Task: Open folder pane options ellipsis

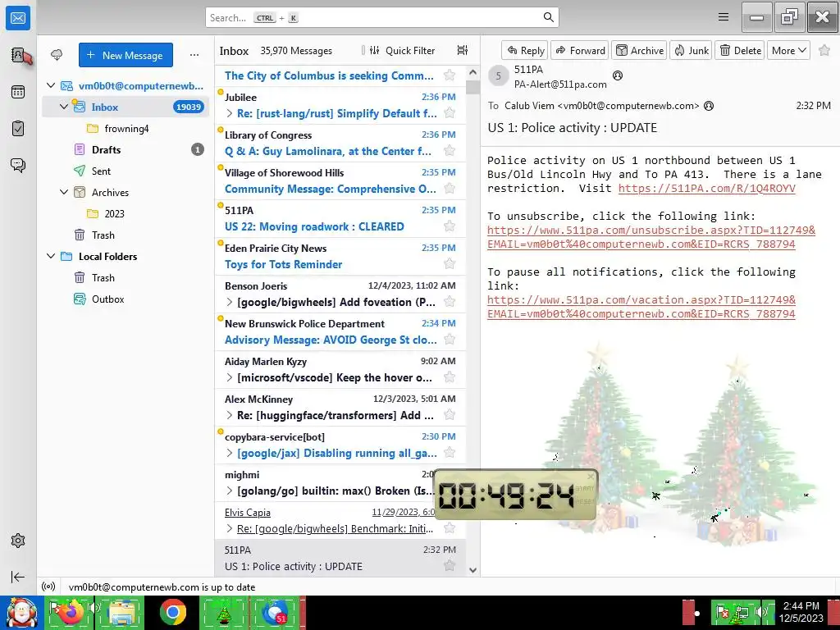Action: pyautogui.click(x=194, y=55)
